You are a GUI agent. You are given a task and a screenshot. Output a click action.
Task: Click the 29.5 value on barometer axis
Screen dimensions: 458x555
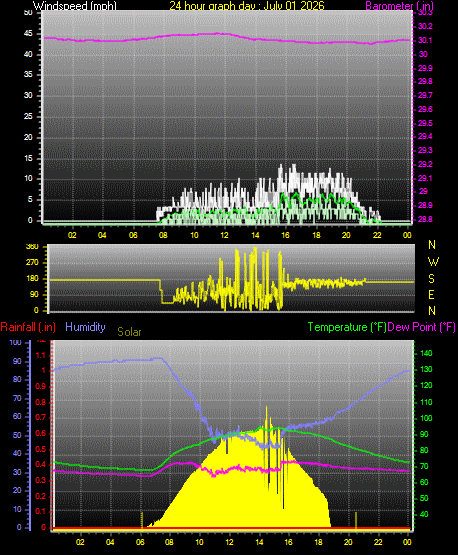pos(425,123)
